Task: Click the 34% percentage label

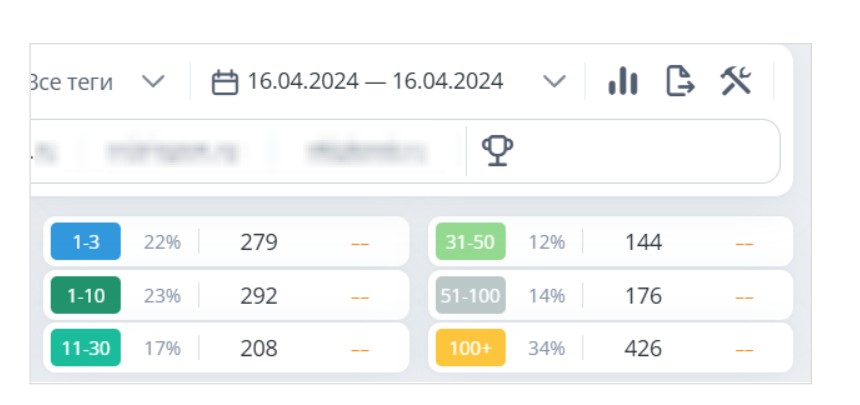Action: tap(547, 348)
